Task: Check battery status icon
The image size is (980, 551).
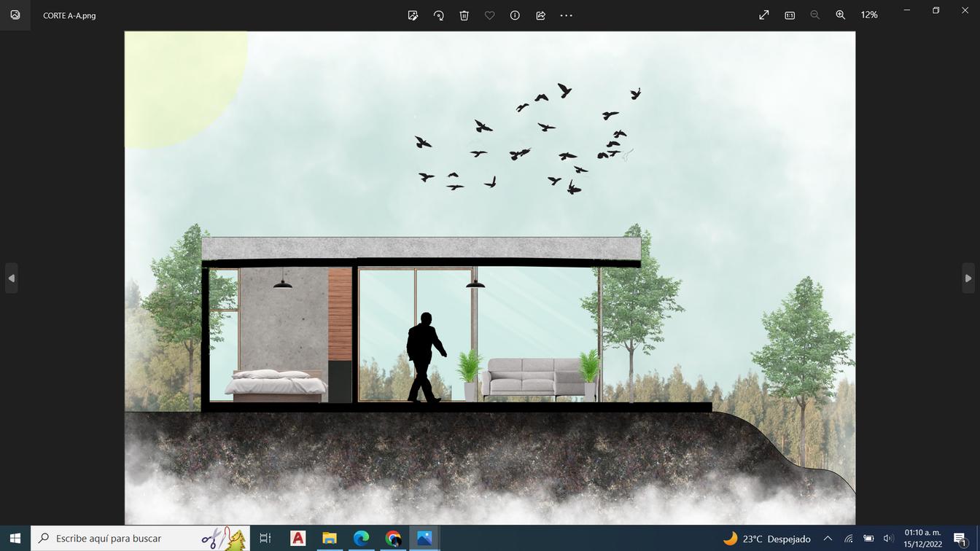Action: (x=868, y=539)
